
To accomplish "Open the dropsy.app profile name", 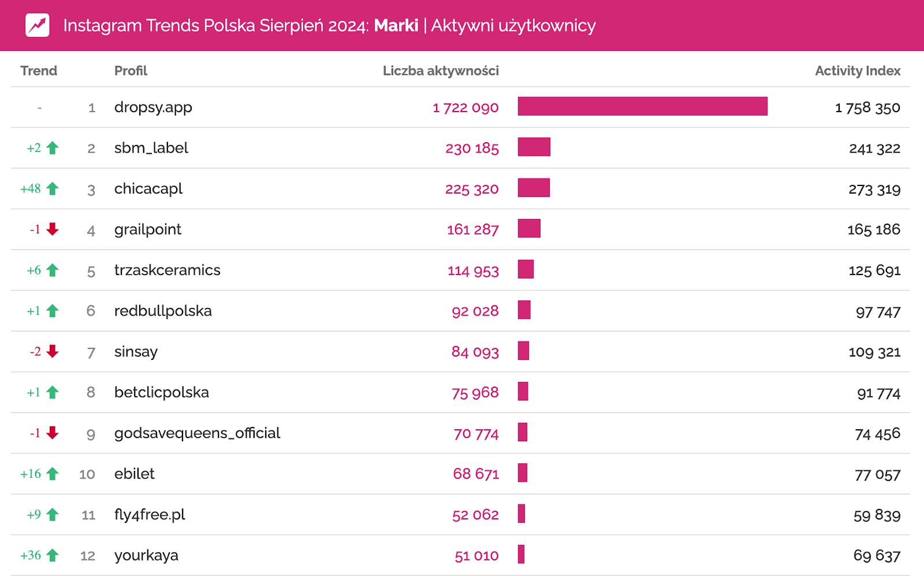I will point(153,107).
